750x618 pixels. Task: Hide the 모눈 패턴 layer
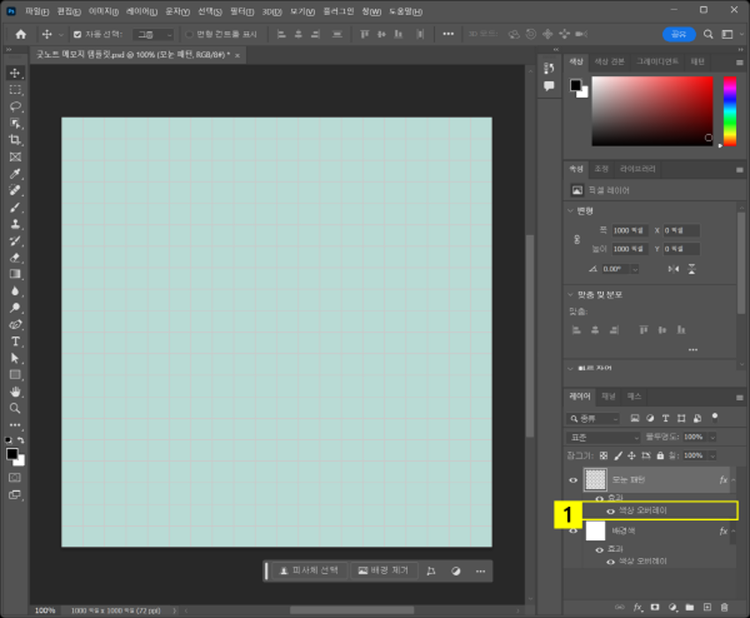click(574, 480)
